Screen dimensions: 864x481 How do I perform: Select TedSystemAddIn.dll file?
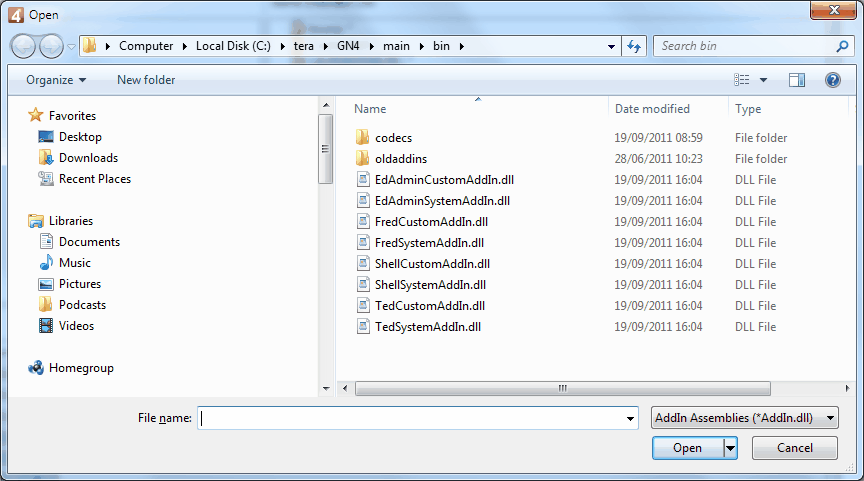428,327
